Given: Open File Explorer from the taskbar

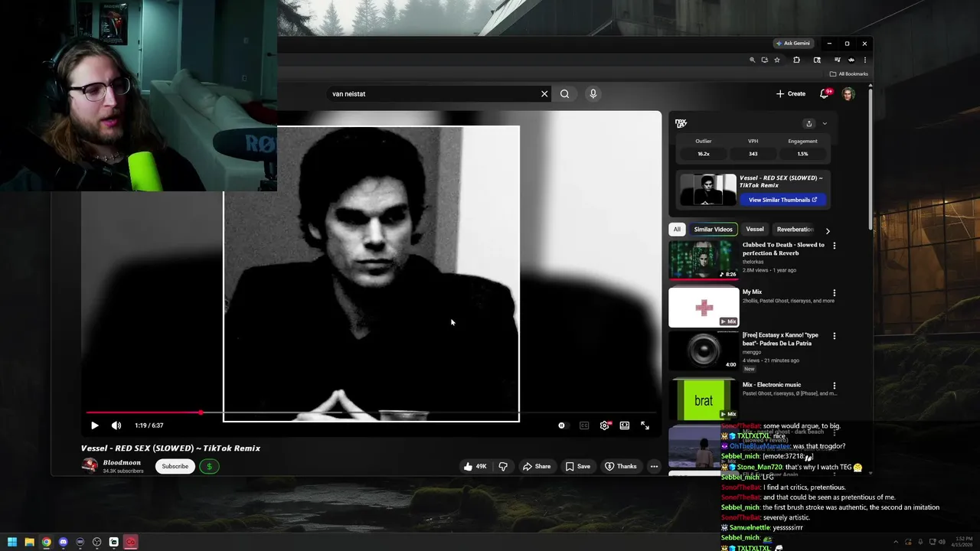Looking at the screenshot, I should [29, 542].
